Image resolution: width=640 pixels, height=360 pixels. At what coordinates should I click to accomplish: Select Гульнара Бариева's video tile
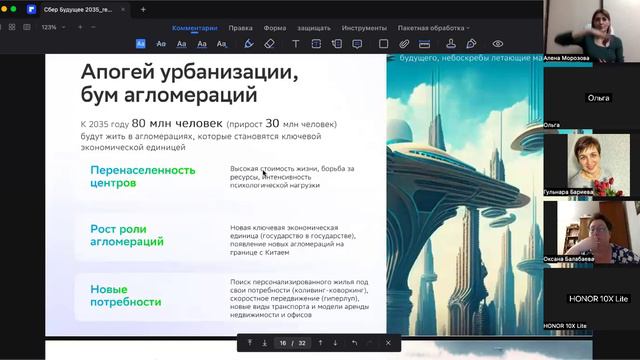pos(591,165)
